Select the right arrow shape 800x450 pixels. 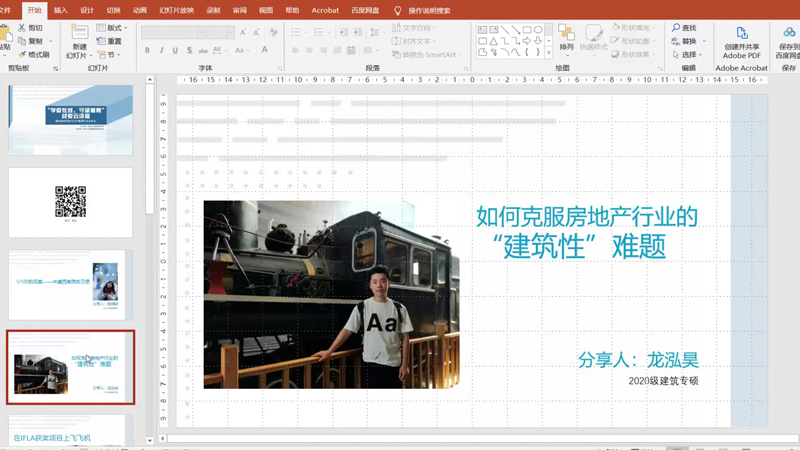527,41
